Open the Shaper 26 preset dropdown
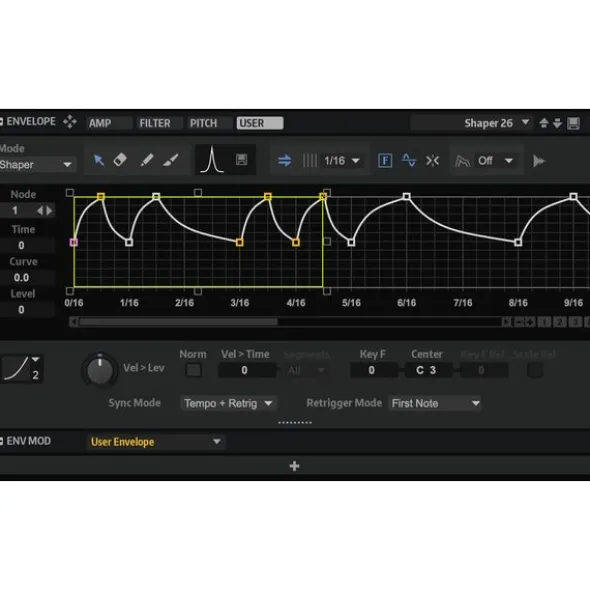590x591 pixels. (x=472, y=123)
